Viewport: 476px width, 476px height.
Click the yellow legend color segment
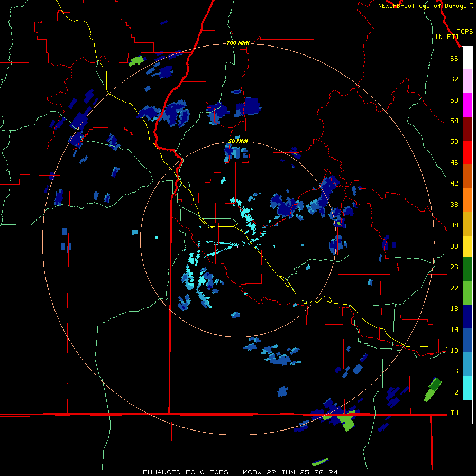coord(467,246)
